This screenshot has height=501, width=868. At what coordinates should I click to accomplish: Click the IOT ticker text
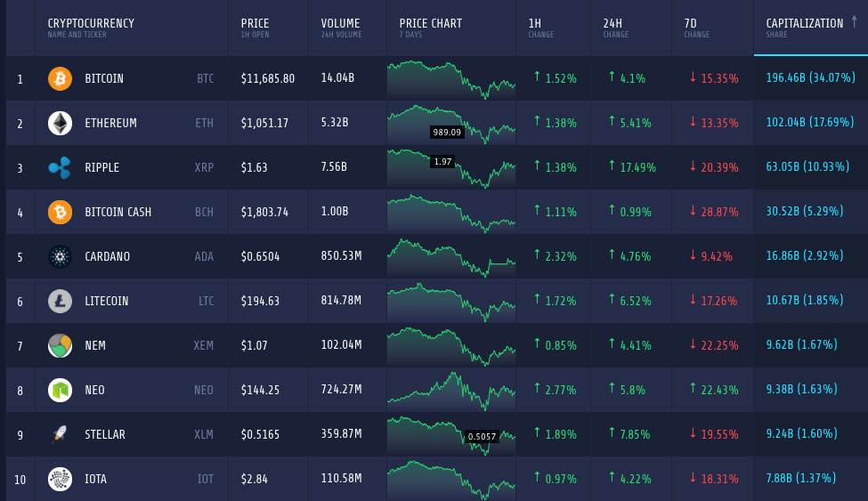pos(206,479)
